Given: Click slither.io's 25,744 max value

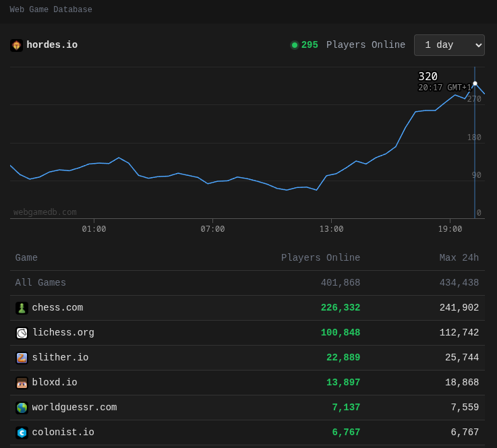Looking at the screenshot, I should point(462,358).
